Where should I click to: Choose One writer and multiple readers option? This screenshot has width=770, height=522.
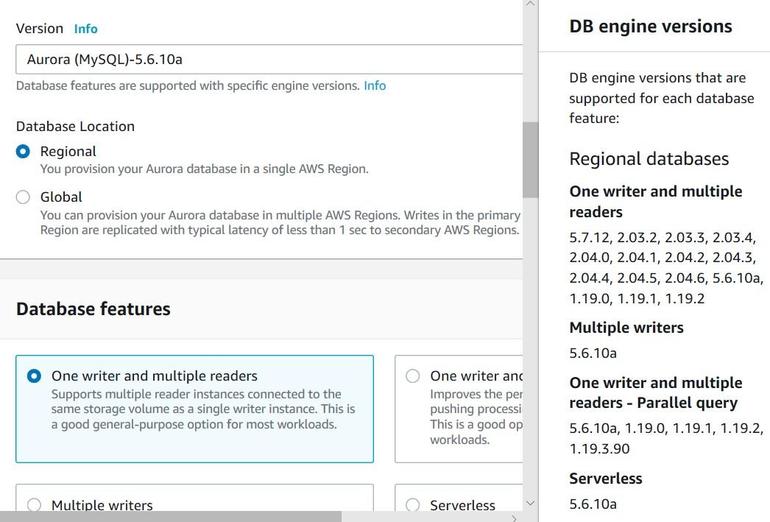click(34, 376)
